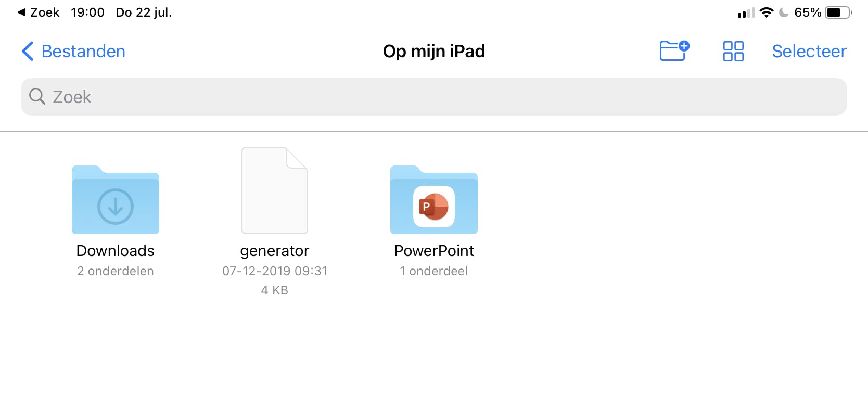Create a new folder with the folder-plus icon
Viewport: 868px width, 397px height.
point(674,51)
